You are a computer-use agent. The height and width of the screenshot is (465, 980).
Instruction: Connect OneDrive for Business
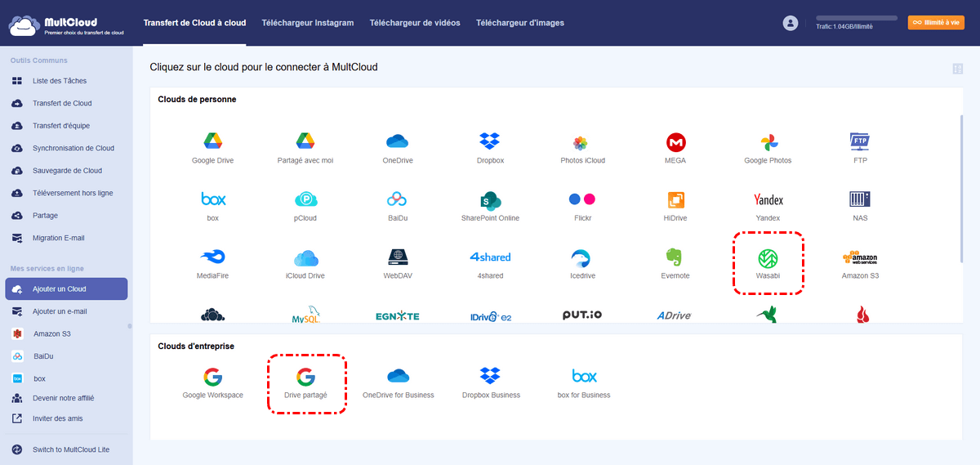point(398,382)
